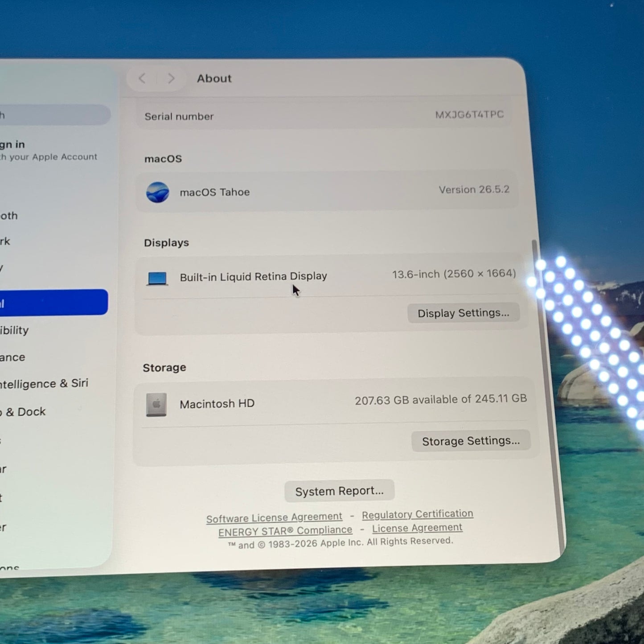Open Appearance in the sidebar
The image size is (644, 644).
12,357
